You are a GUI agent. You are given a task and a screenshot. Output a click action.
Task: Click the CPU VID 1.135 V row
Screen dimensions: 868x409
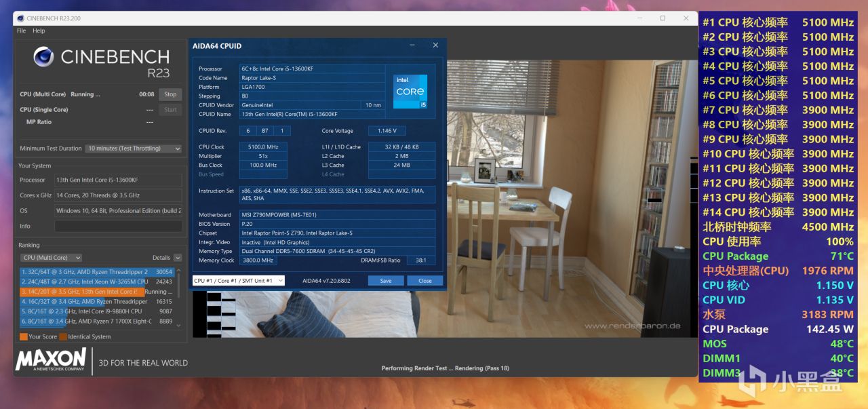coord(778,300)
